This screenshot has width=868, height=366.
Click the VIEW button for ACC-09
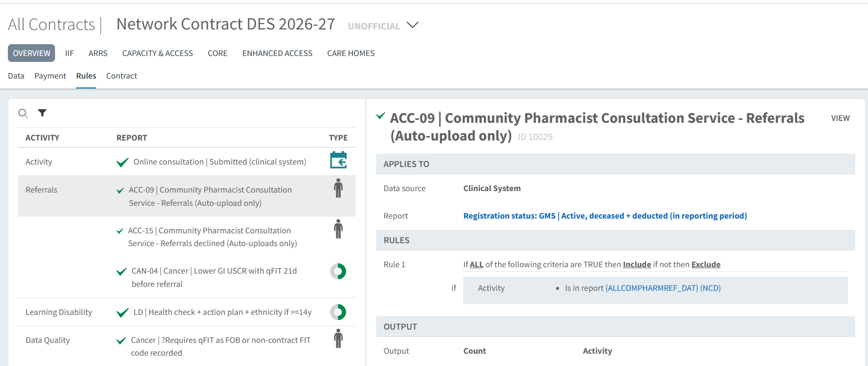[x=840, y=118]
